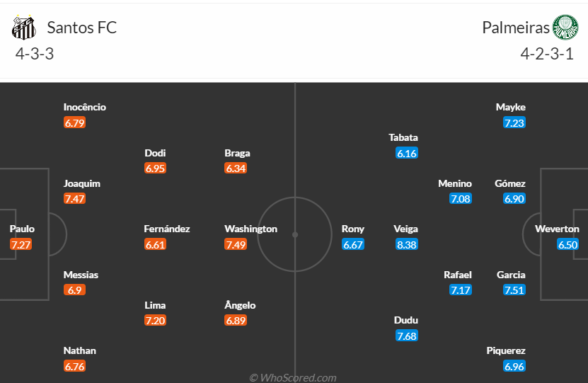Select Washington's 7.49 rating badge
Image resolution: width=588 pixels, height=383 pixels.
coord(236,244)
